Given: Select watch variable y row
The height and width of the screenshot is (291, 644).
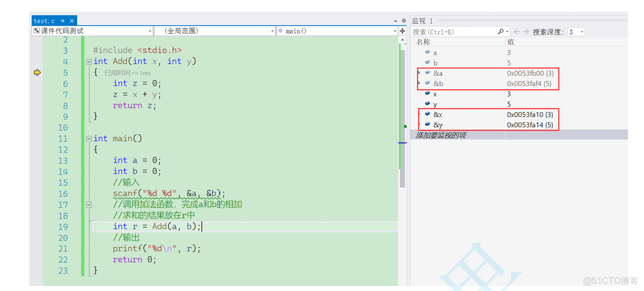Looking at the screenshot, I should (x=519, y=104).
